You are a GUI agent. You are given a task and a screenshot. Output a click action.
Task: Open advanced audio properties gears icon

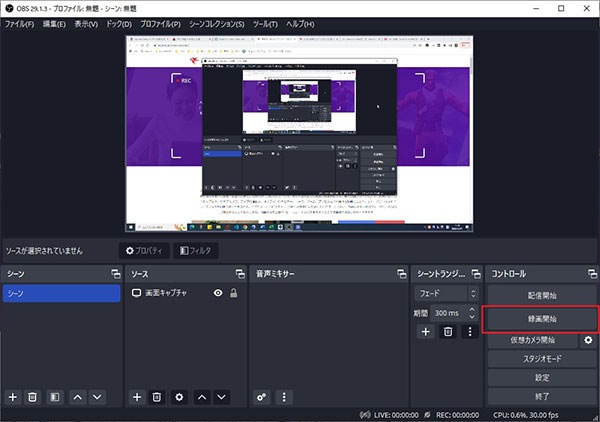pos(262,397)
